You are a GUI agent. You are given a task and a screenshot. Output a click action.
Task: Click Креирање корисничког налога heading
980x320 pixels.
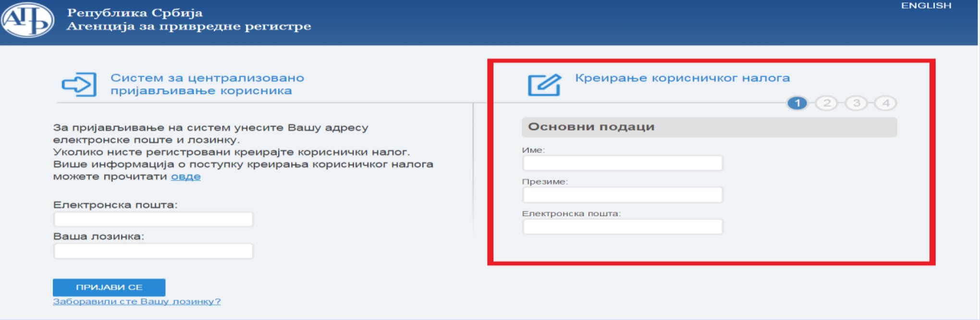[682, 78]
